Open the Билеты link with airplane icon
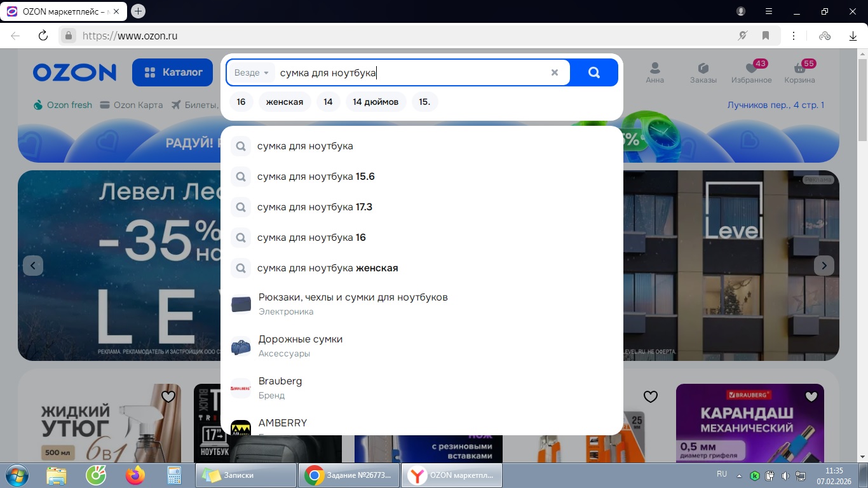 [x=195, y=105]
